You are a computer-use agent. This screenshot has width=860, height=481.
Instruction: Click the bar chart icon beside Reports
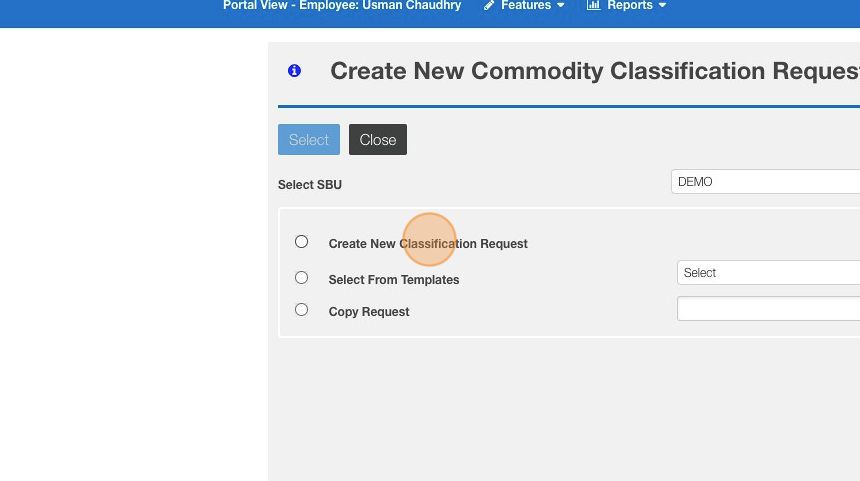coord(593,6)
